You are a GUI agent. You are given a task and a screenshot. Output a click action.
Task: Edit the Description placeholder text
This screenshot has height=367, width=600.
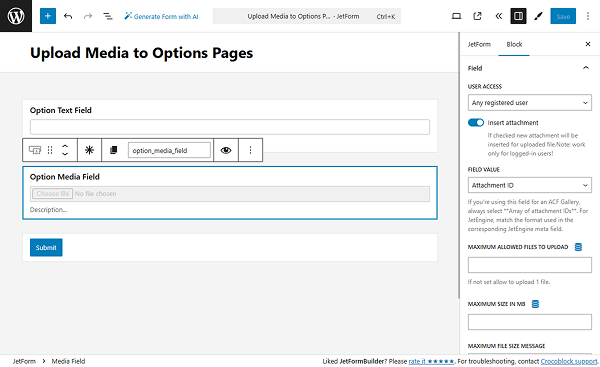coord(49,210)
